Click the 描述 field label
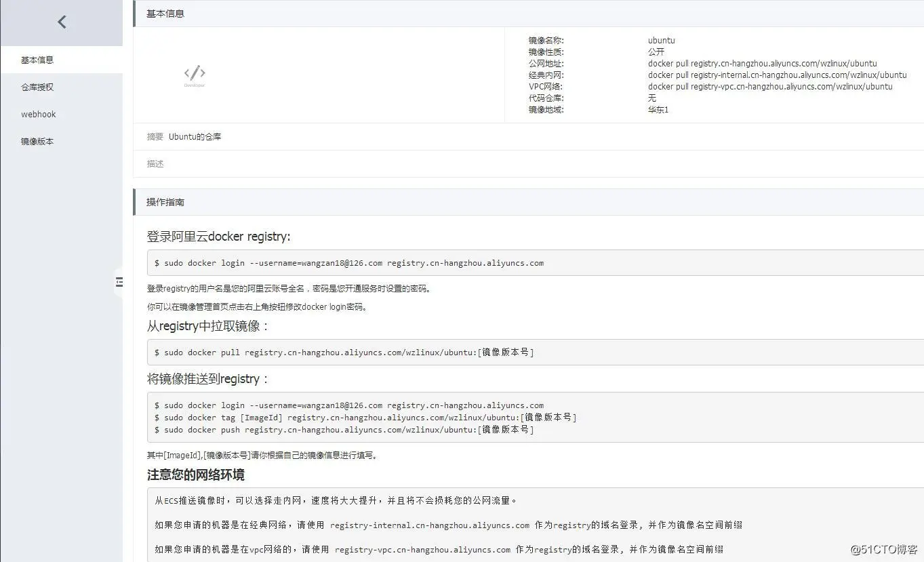The width and height of the screenshot is (924, 562). point(155,164)
